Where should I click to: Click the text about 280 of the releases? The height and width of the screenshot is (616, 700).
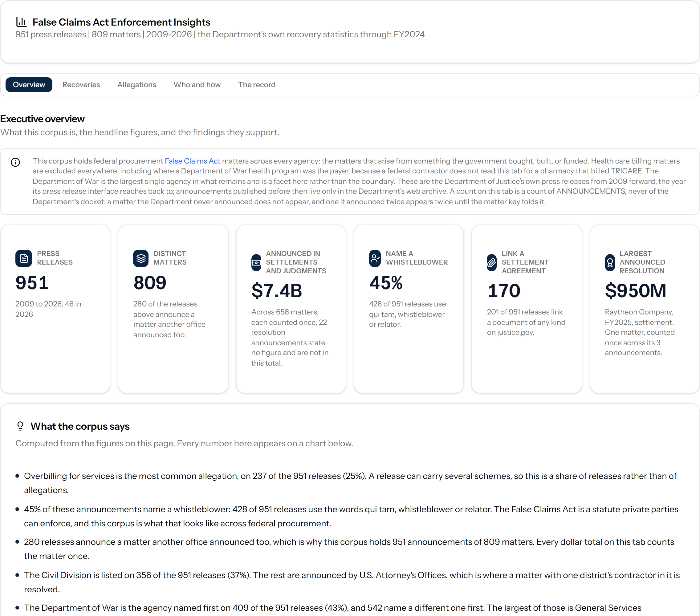169,319
